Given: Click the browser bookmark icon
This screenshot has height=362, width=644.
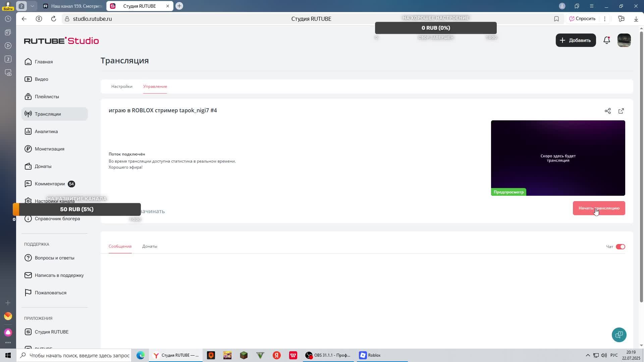Looking at the screenshot, I should click(x=556, y=19).
